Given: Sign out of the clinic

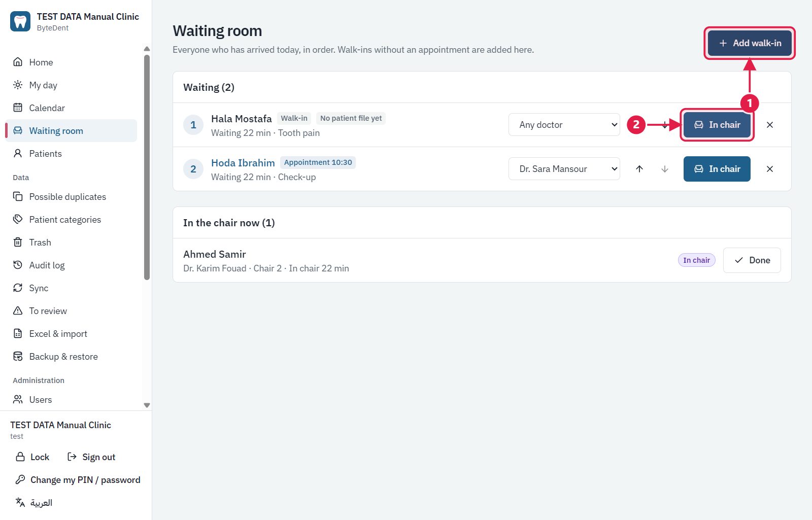Looking at the screenshot, I should click(91, 457).
